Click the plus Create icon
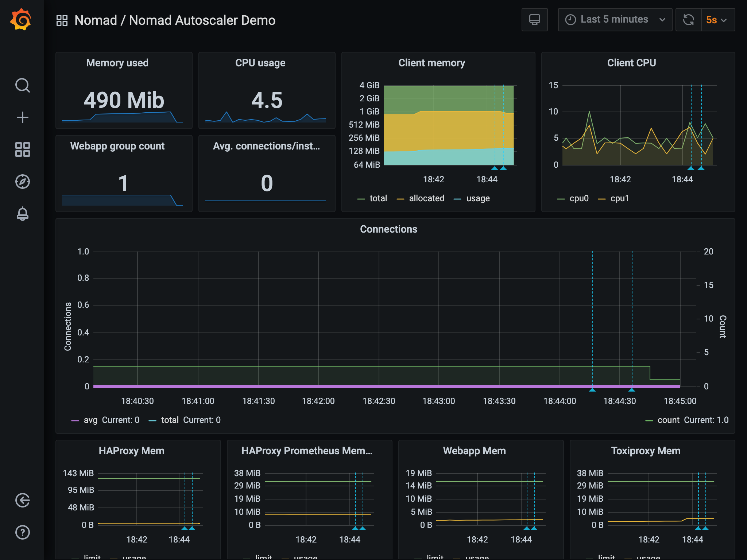 (22, 117)
